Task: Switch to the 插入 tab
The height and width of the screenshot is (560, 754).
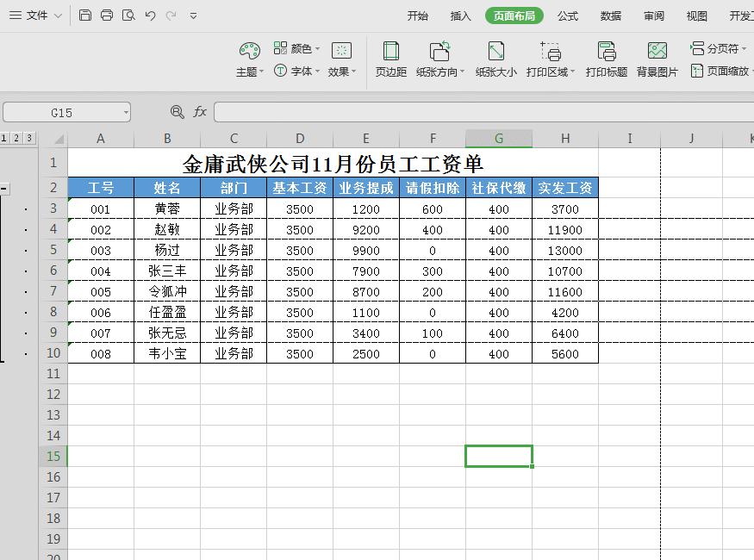Action: (461, 16)
